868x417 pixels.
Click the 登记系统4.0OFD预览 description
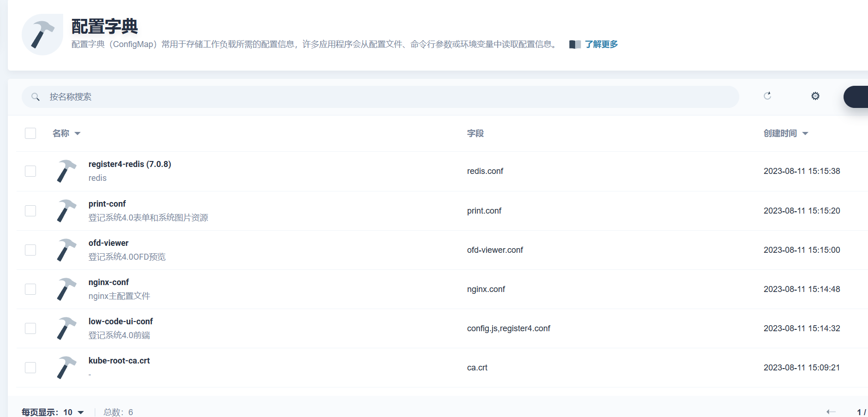click(127, 257)
